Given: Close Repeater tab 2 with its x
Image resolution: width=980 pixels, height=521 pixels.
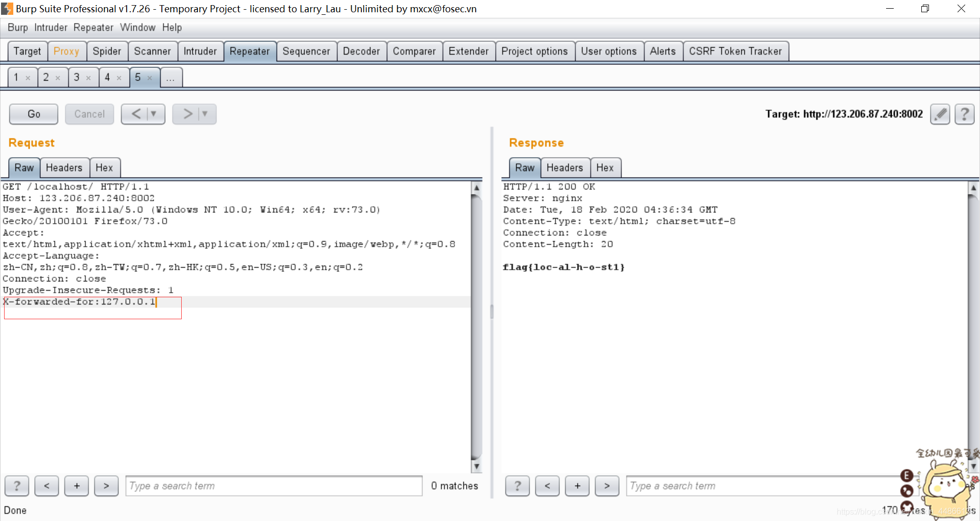Looking at the screenshot, I should click(x=58, y=78).
